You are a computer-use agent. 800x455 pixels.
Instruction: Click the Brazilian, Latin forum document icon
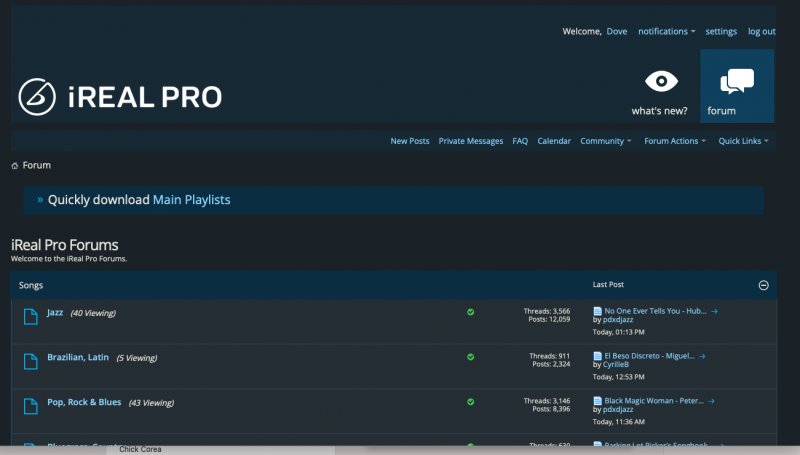pyautogui.click(x=31, y=361)
